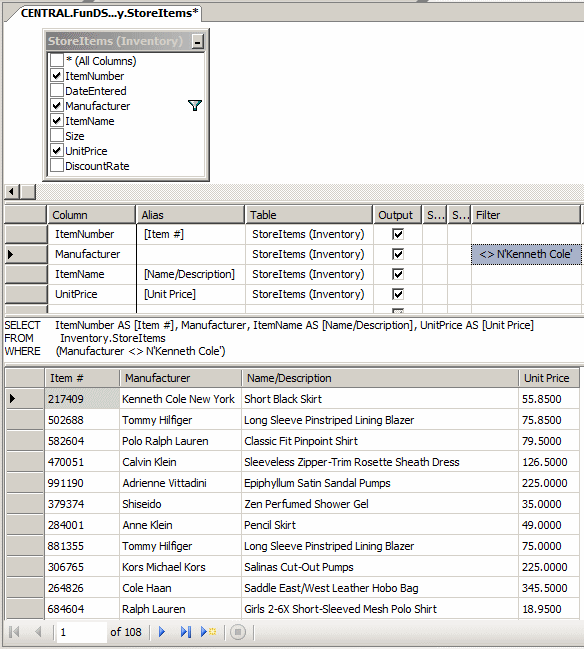Select cell 217409 in results
Screen dimensions: 584x649
82,399
